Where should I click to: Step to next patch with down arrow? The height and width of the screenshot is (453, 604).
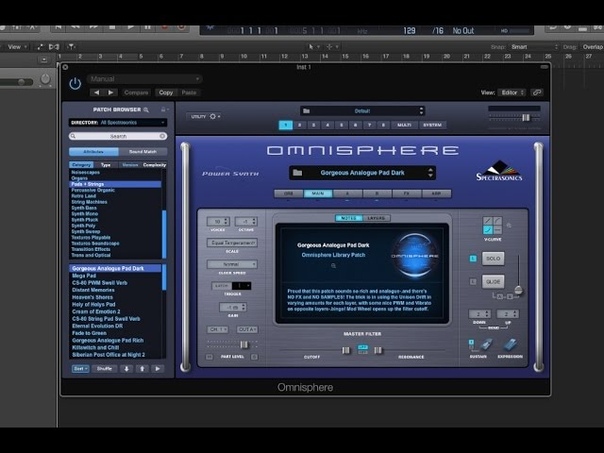click(126, 369)
